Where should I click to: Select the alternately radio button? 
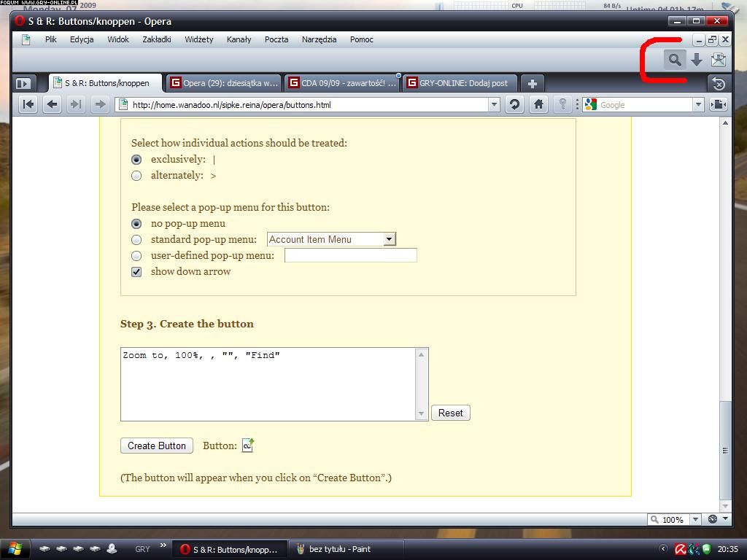[136, 176]
